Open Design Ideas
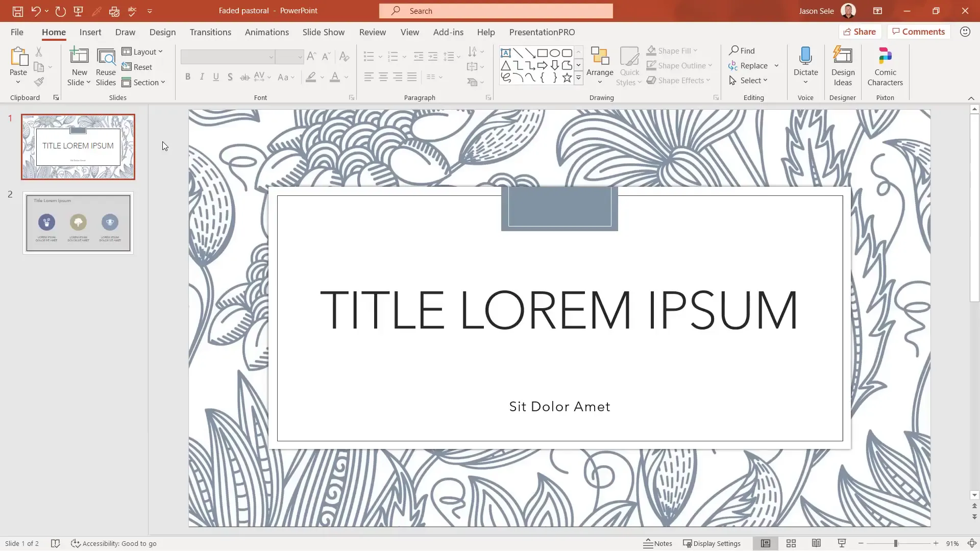Image resolution: width=980 pixels, height=551 pixels. tap(842, 65)
